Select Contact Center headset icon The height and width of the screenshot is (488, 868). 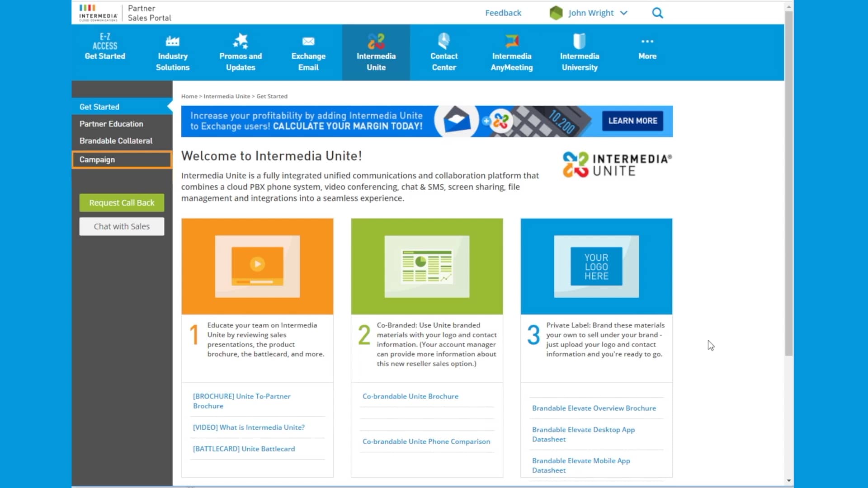coord(443,42)
